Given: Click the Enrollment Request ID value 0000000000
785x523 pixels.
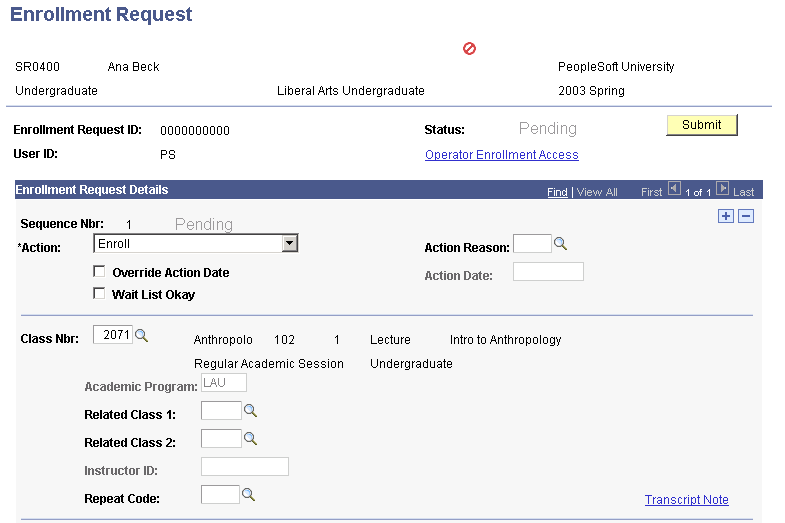Looking at the screenshot, I should 195,131.
